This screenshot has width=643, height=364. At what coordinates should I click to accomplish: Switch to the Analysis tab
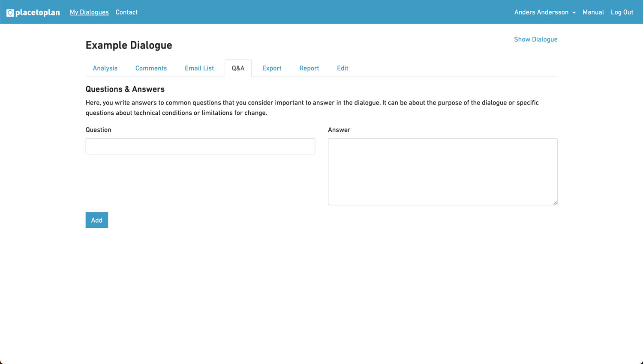coord(105,69)
